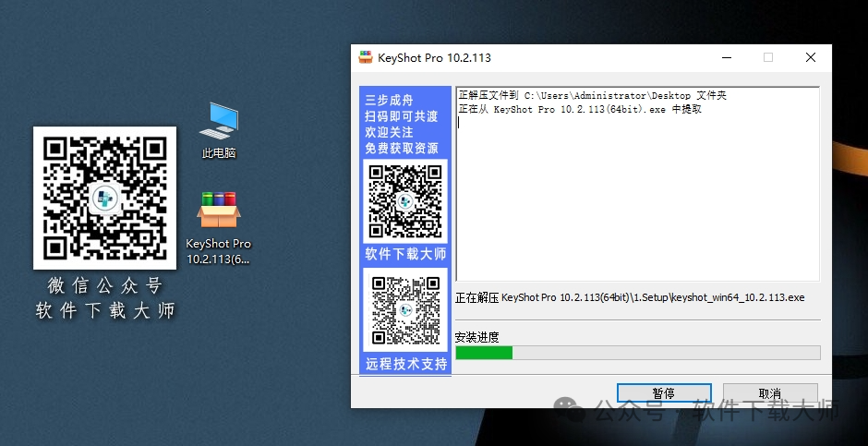The width and height of the screenshot is (868, 446).
Task: Click the 安装进度 progress bar
Action: coord(638,353)
